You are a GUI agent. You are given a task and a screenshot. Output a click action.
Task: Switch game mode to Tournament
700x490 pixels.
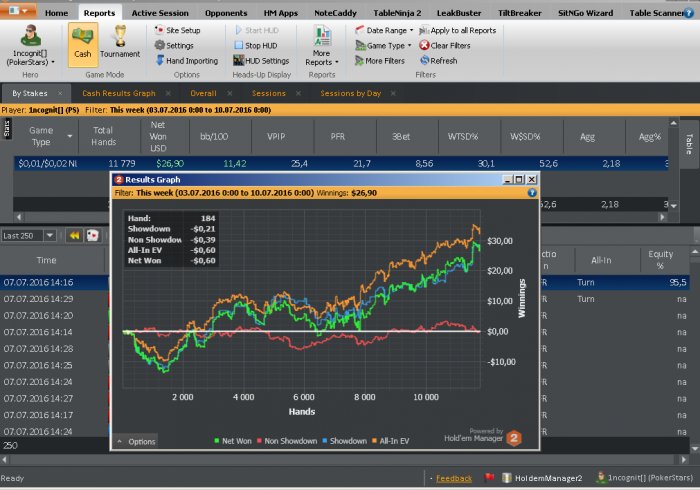pos(120,42)
